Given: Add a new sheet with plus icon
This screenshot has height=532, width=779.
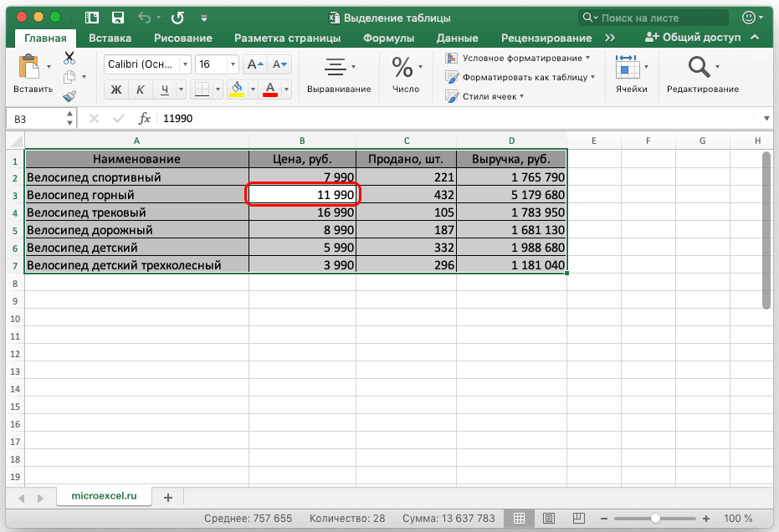Looking at the screenshot, I should tap(167, 497).
